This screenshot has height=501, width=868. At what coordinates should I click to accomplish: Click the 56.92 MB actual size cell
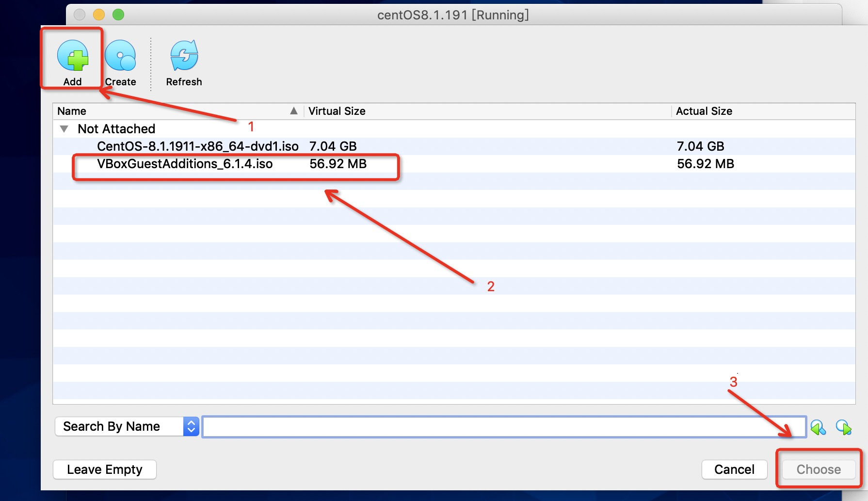[706, 164]
